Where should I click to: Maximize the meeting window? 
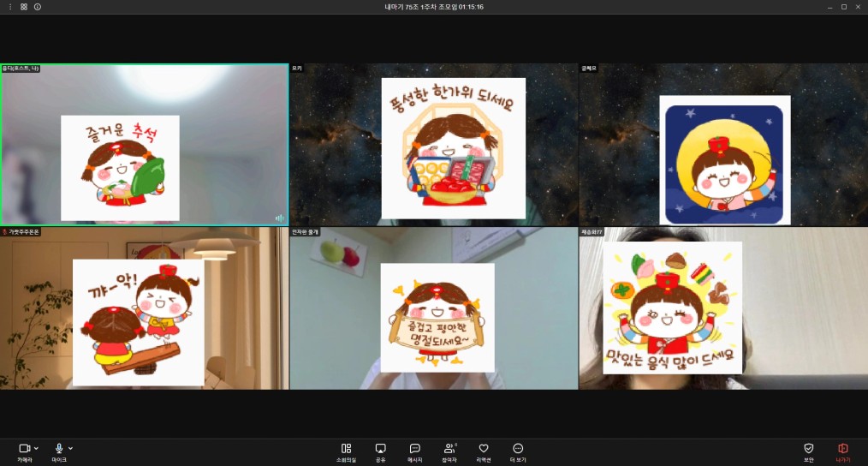pyautogui.click(x=843, y=6)
